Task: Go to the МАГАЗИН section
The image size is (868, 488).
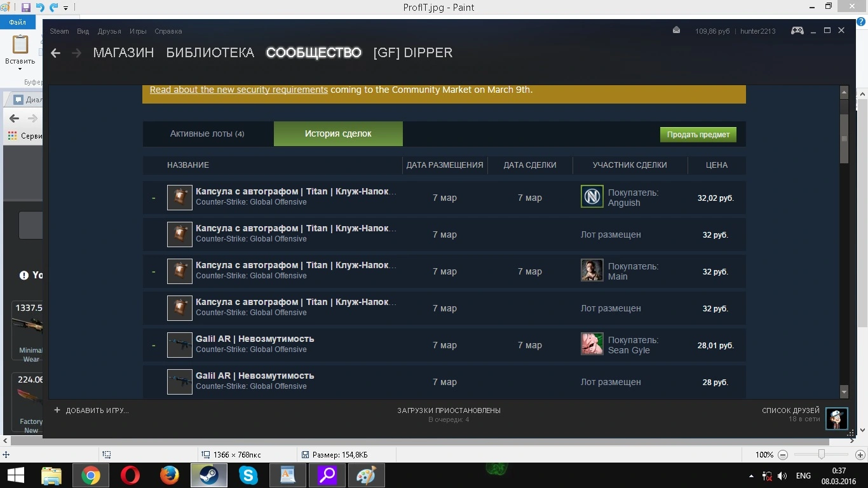Action: (123, 53)
